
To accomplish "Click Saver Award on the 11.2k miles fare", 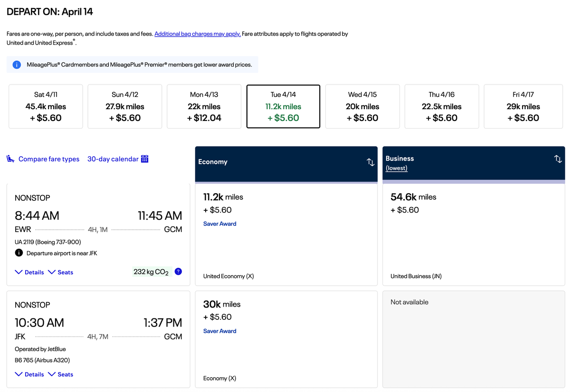I will pos(219,223).
